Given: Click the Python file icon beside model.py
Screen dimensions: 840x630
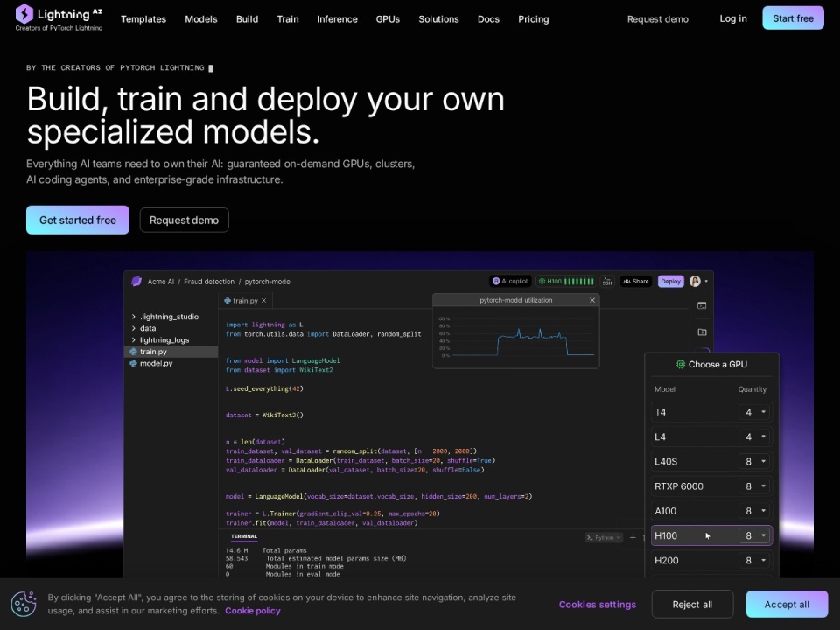Looking at the screenshot, I should [x=133, y=363].
